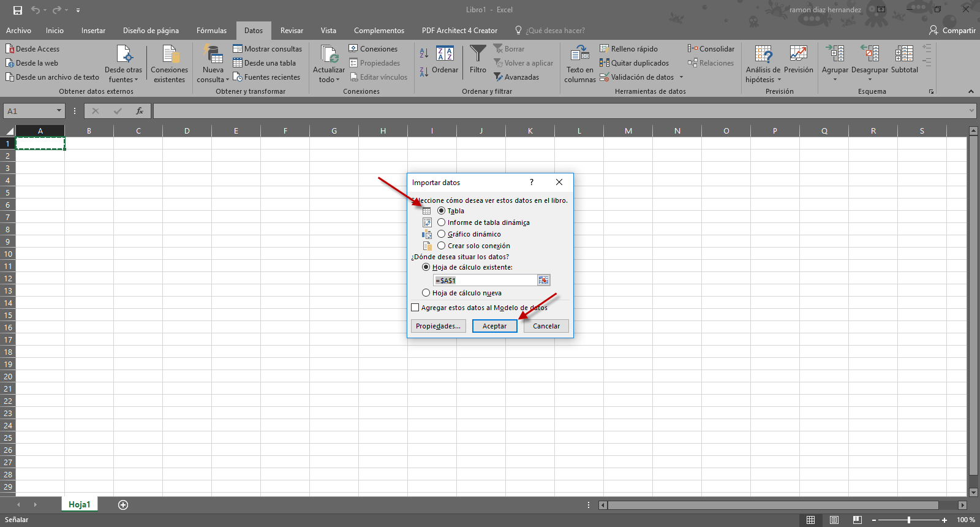This screenshot has width=980, height=527.
Task: Click Fuentes recientes
Action: [266, 77]
